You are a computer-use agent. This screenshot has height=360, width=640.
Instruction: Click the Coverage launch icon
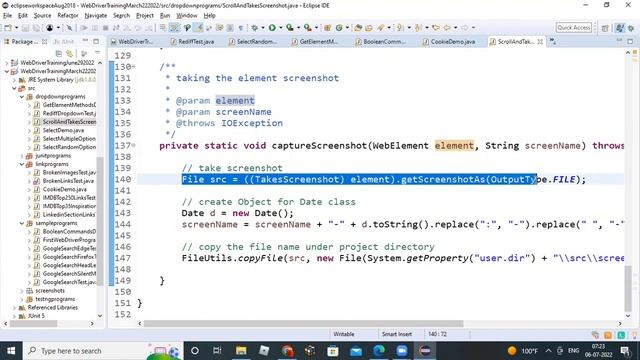point(289,28)
